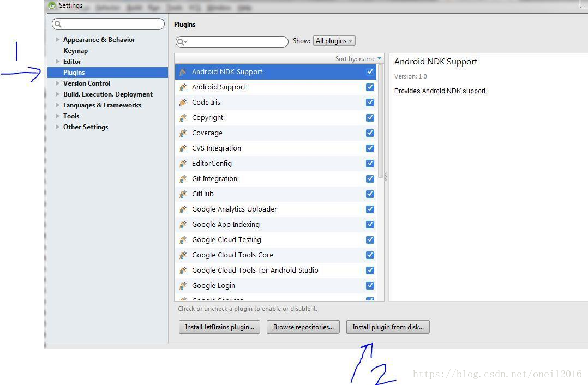The image size is (588, 385).
Task: Expand Other Settings arrow
Action: click(x=57, y=127)
